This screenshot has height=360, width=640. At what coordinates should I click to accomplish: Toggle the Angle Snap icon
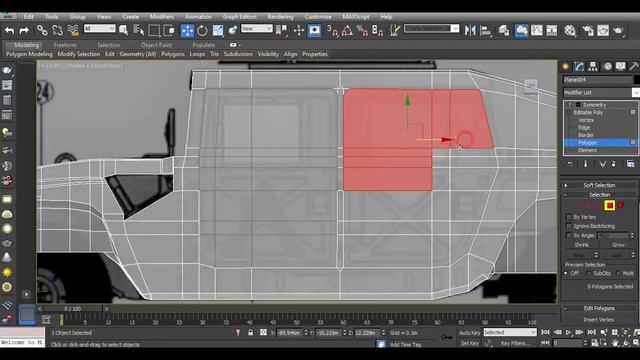click(347, 30)
